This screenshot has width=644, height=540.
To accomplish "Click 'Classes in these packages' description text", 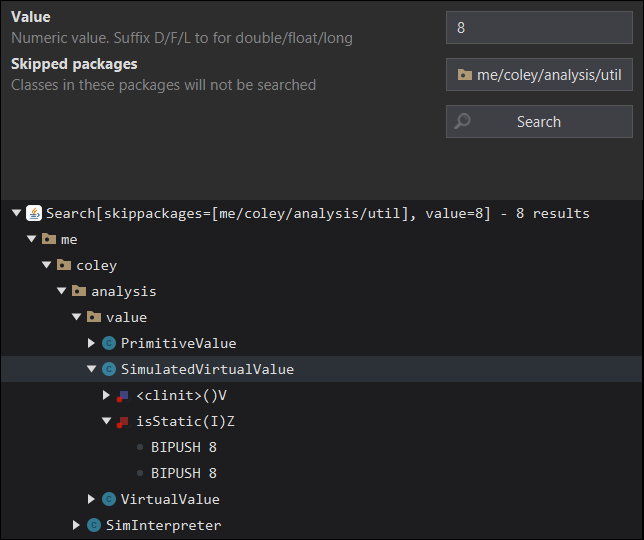I will [x=163, y=85].
